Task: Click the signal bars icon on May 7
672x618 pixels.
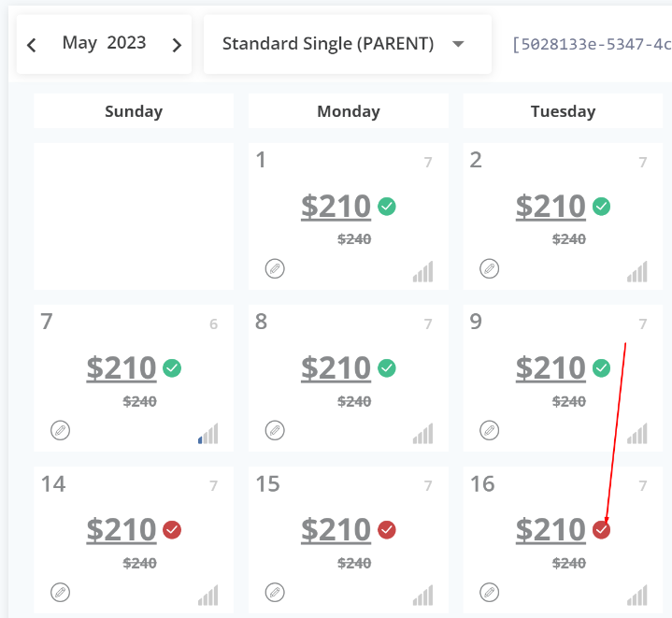Action: (x=207, y=434)
